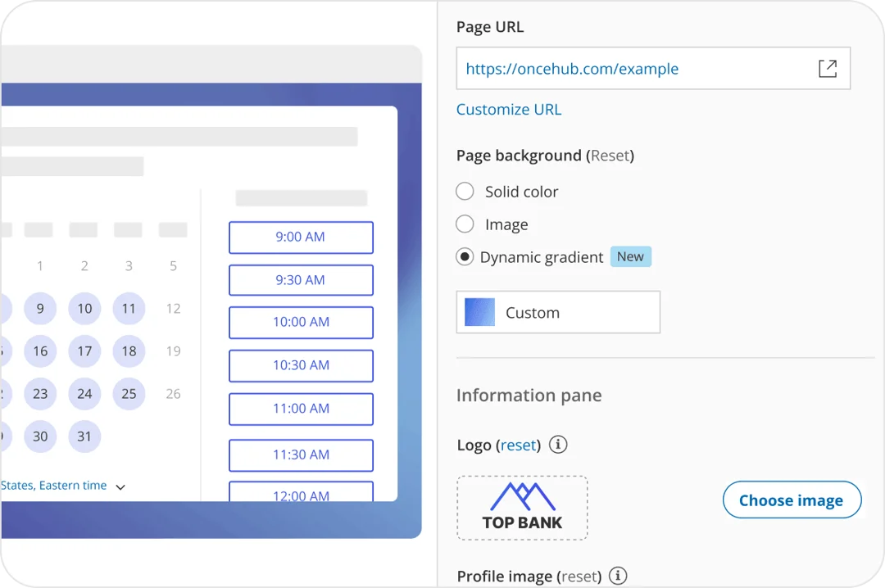Click the TOP BANK logo thumbnail
The height and width of the screenshot is (588, 885).
522,508
